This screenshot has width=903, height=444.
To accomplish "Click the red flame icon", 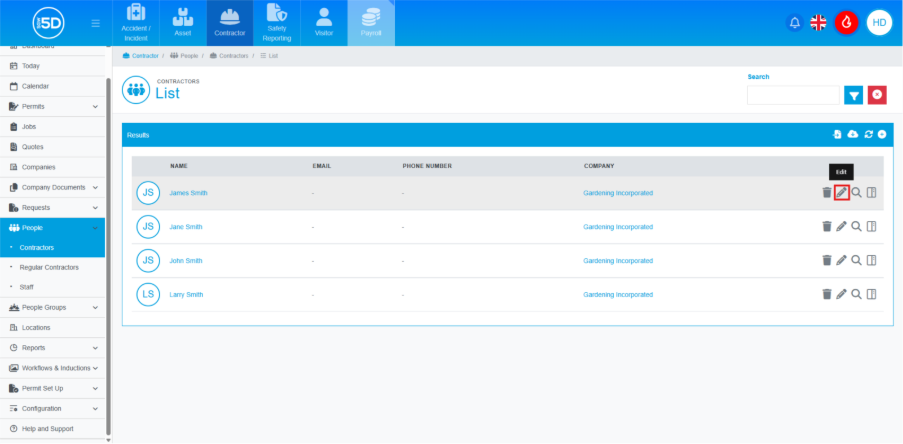I will [847, 22].
